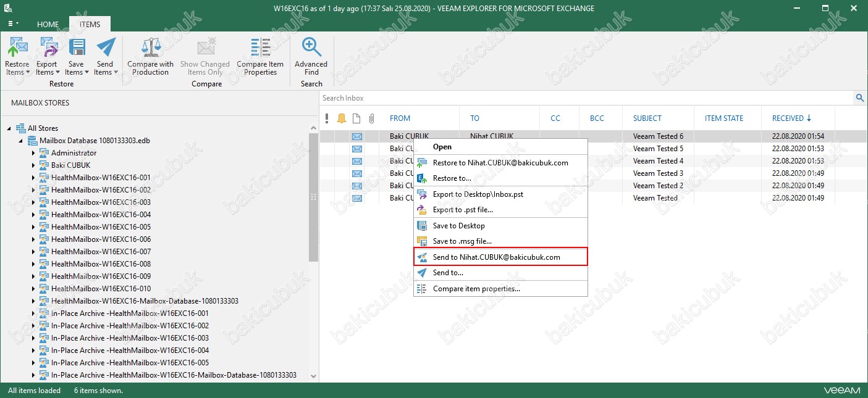Click the importance exclamation column icon
868x398 pixels.
coord(327,118)
